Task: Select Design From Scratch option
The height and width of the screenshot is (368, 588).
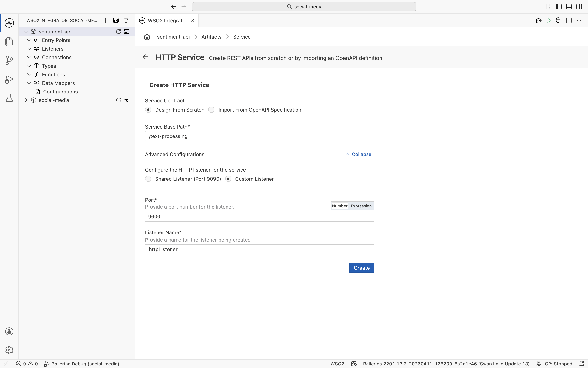Action: point(148,110)
